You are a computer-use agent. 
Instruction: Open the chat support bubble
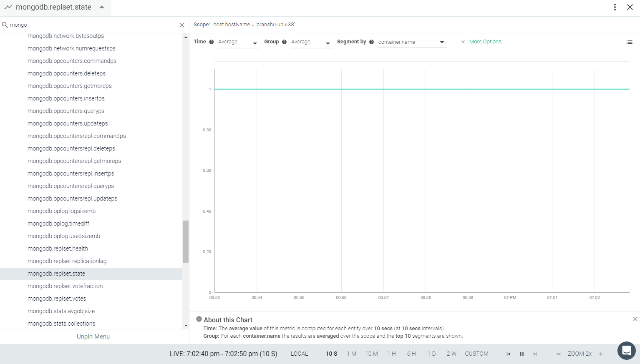click(626, 351)
